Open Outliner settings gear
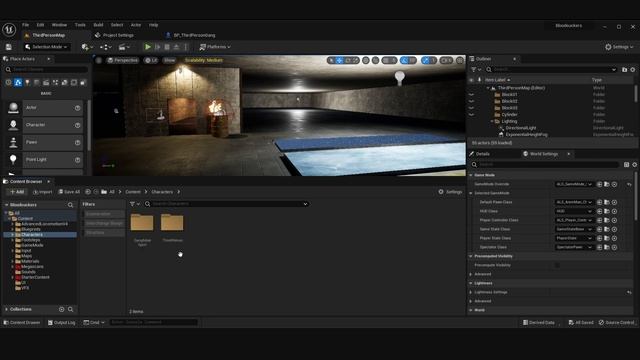 click(x=633, y=70)
